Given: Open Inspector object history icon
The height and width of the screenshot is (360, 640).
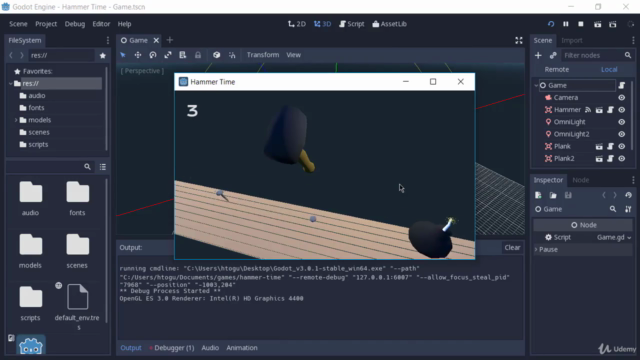Looking at the screenshot, I should pyautogui.click(x=628, y=196).
